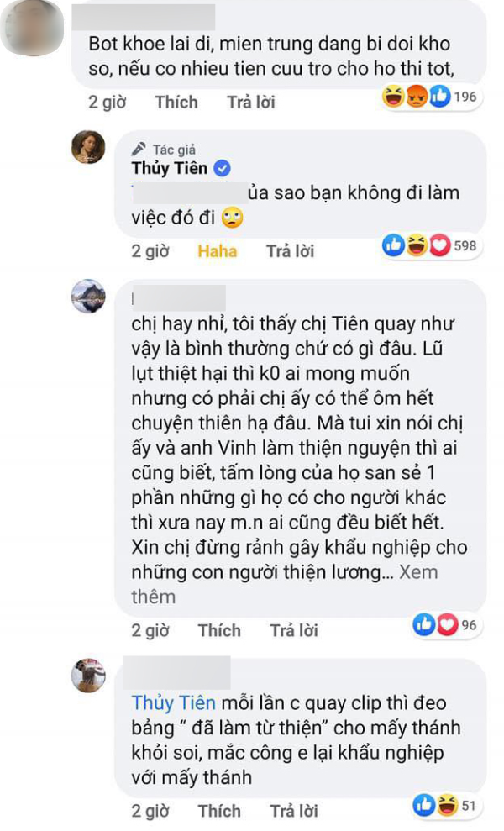Click the blue Thủy Tiên mention in last comment
504x831 pixels.
pyautogui.click(x=174, y=702)
